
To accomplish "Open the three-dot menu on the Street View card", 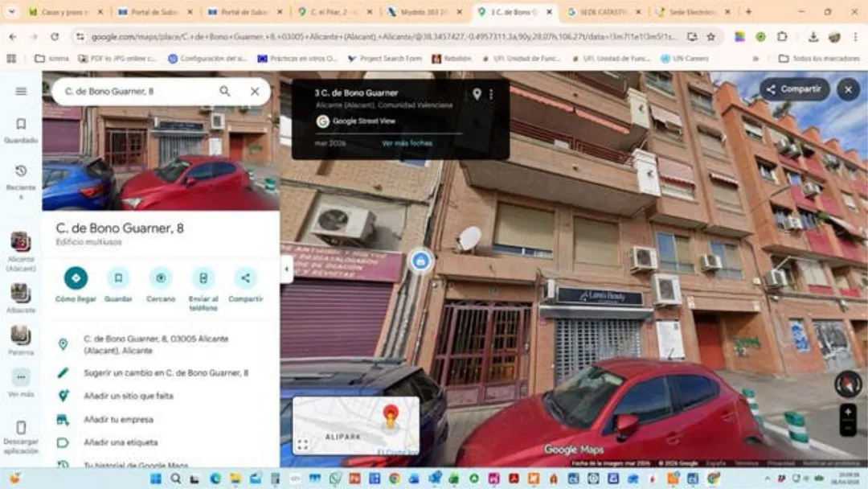I will click(x=491, y=94).
